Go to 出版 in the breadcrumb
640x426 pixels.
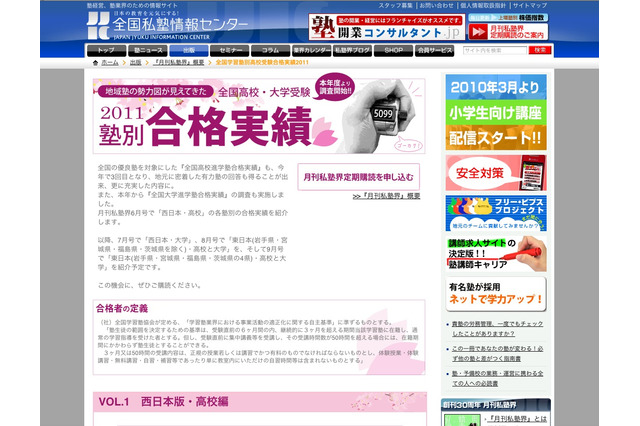tap(136, 62)
